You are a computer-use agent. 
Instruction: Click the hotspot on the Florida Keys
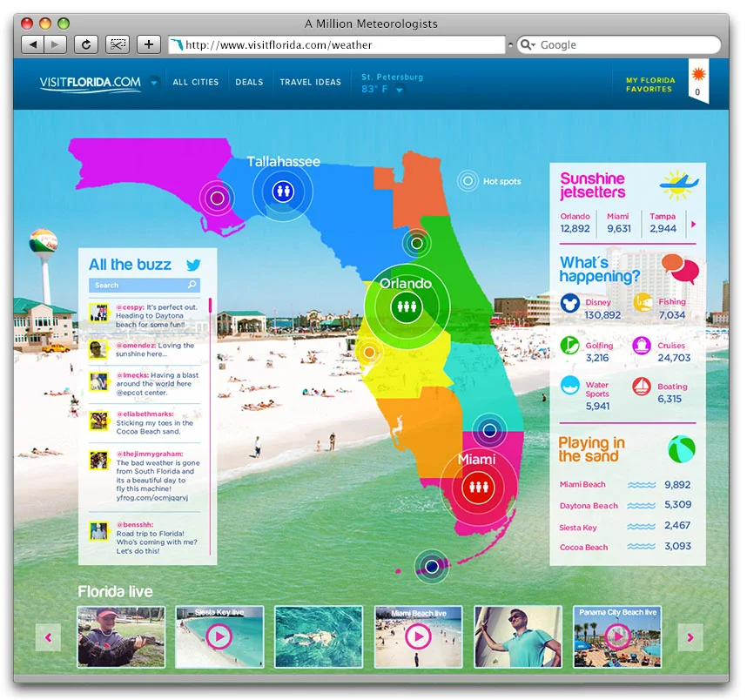pyautogui.click(x=432, y=567)
